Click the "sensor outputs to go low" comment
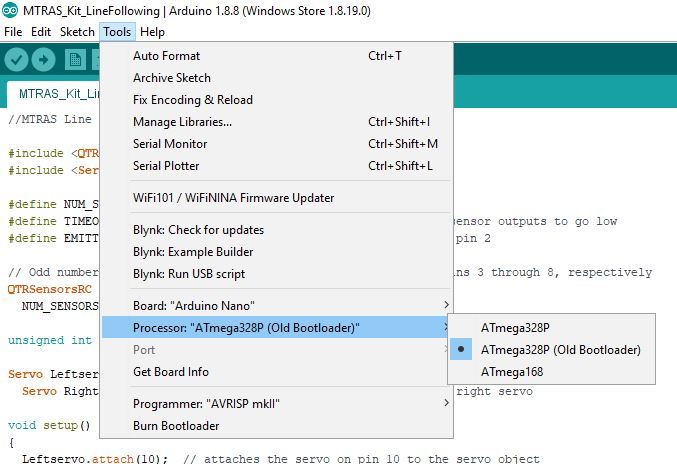Viewport: 677px width, 464px height. coord(535,221)
